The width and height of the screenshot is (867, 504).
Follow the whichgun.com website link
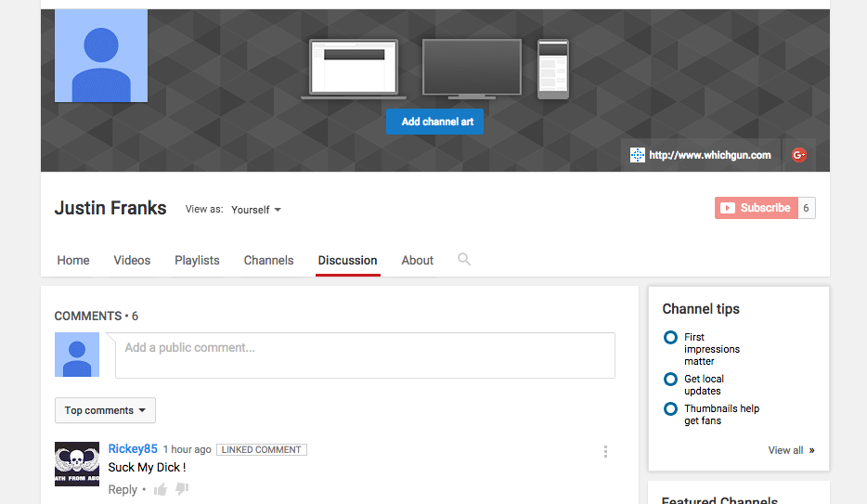(701, 155)
